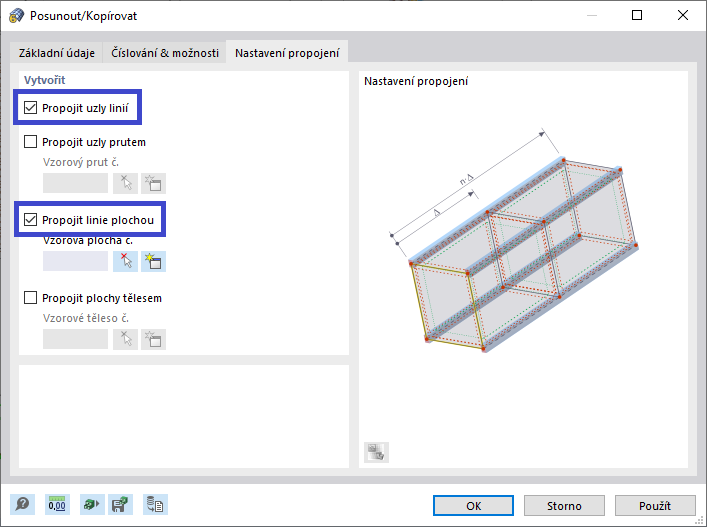Click the save settings as default icon
This screenshot has height=527, width=707.
pyautogui.click(x=120, y=504)
